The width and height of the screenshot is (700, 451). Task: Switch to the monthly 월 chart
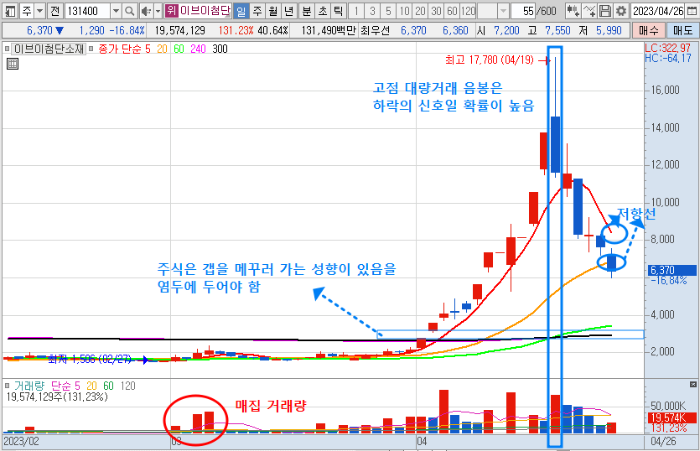[273, 11]
